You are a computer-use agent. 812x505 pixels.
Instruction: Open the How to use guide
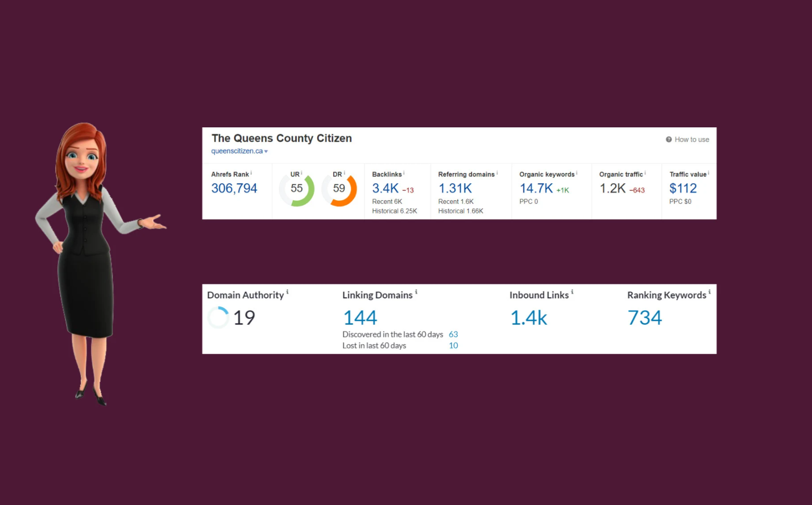(x=691, y=139)
